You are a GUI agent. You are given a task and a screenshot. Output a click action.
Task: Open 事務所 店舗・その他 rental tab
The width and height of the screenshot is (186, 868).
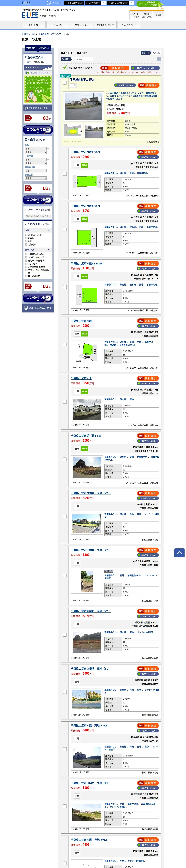pyautogui.click(x=146, y=15)
